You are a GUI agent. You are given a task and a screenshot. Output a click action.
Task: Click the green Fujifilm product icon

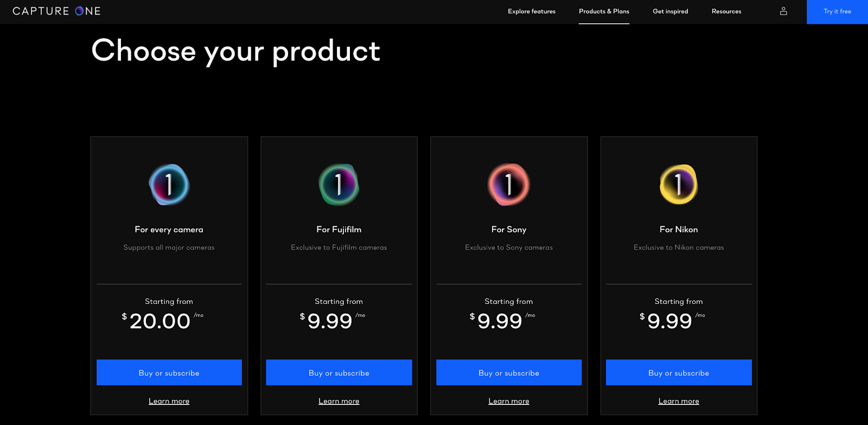tap(339, 185)
